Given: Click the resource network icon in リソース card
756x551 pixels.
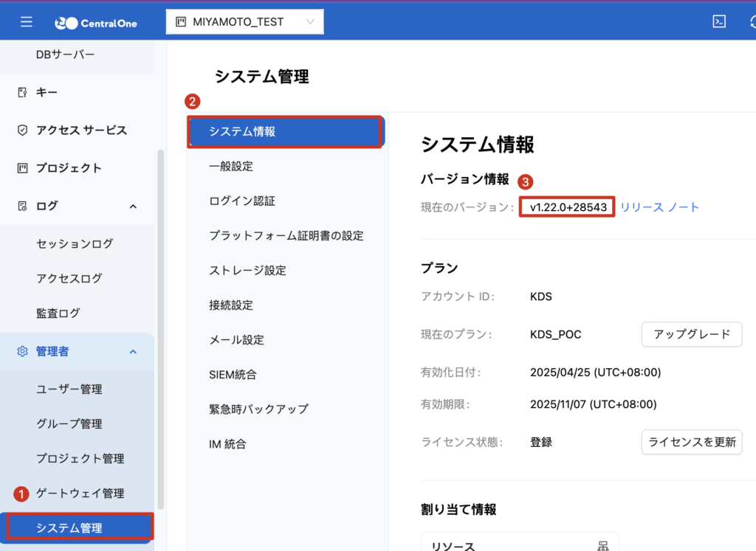Looking at the screenshot, I should click(602, 545).
